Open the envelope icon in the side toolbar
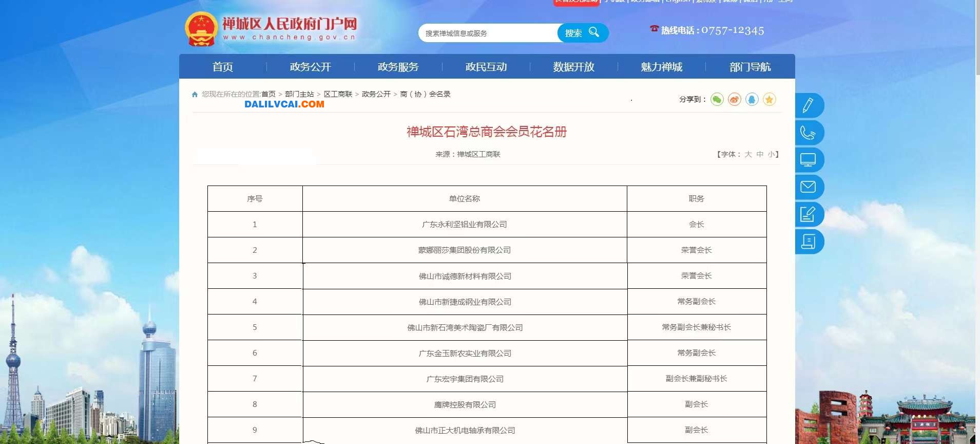Image resolution: width=980 pixels, height=444 pixels. click(x=808, y=187)
